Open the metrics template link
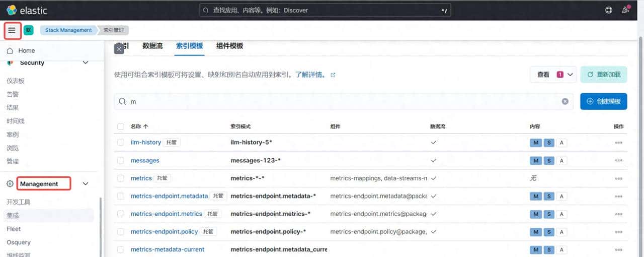644x257 pixels. coord(141,178)
